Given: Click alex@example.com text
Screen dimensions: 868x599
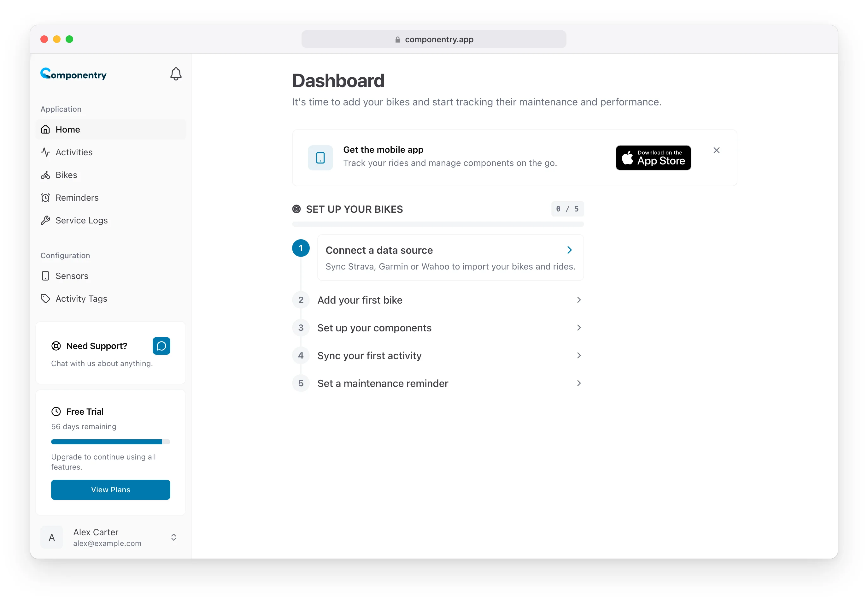Looking at the screenshot, I should tap(107, 543).
